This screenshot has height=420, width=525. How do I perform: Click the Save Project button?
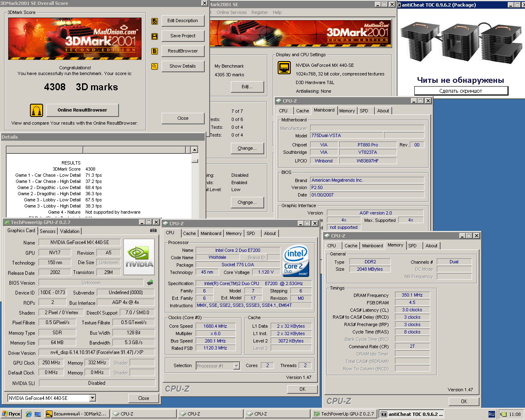[183, 36]
